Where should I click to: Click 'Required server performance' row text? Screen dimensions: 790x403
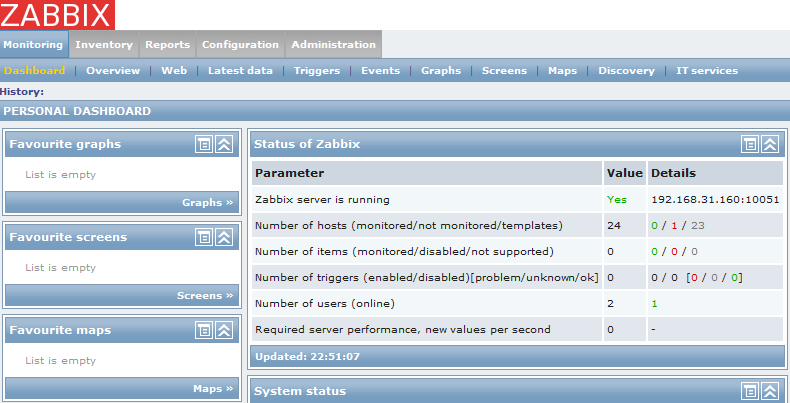tap(403, 330)
